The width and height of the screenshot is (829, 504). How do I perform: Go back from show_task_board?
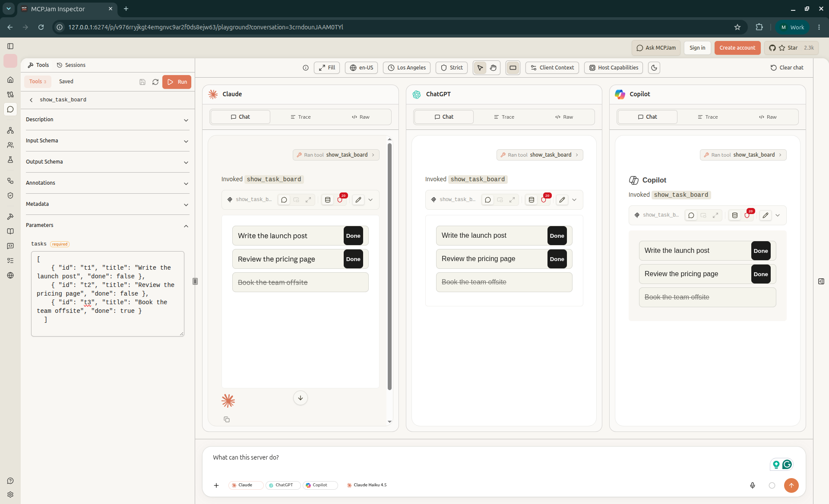[31, 100]
